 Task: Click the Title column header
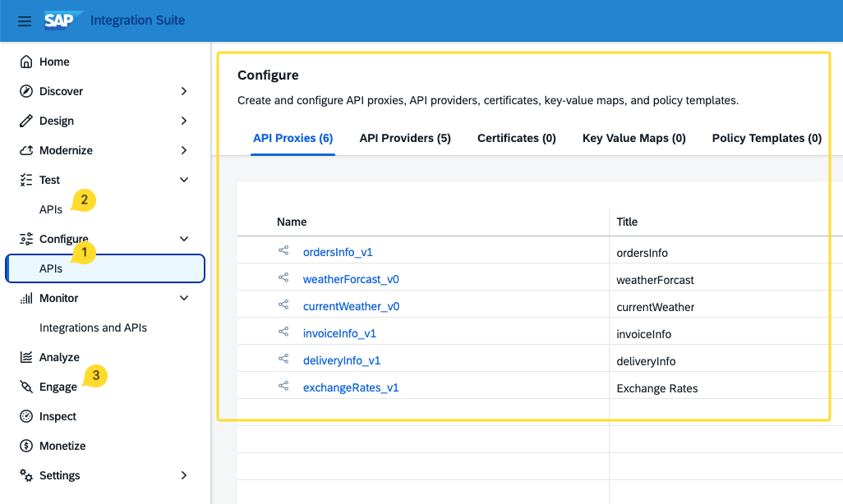[x=627, y=222]
